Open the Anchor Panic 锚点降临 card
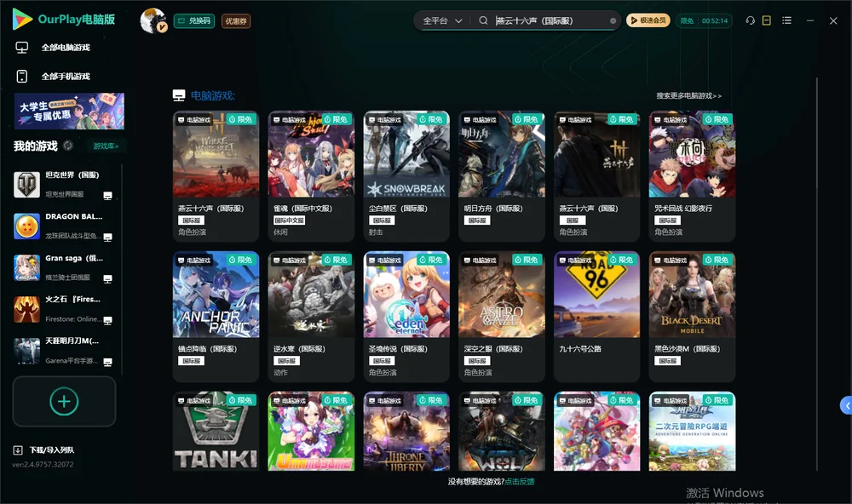 [x=216, y=317]
